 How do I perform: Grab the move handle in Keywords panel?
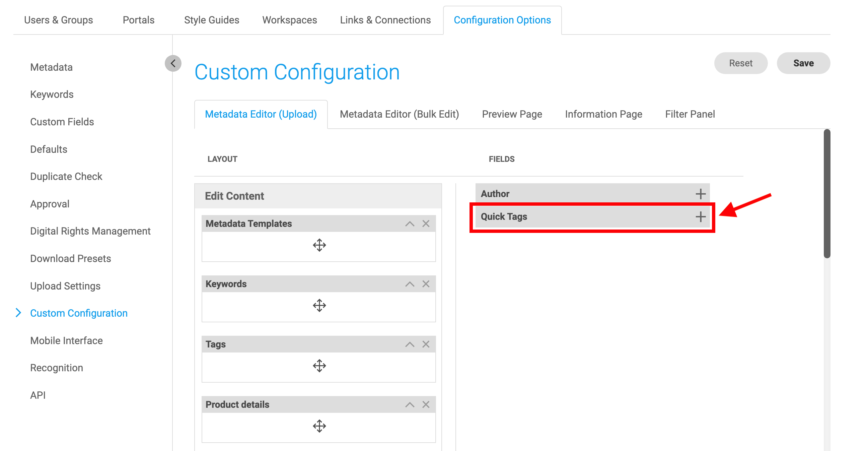pyautogui.click(x=319, y=305)
